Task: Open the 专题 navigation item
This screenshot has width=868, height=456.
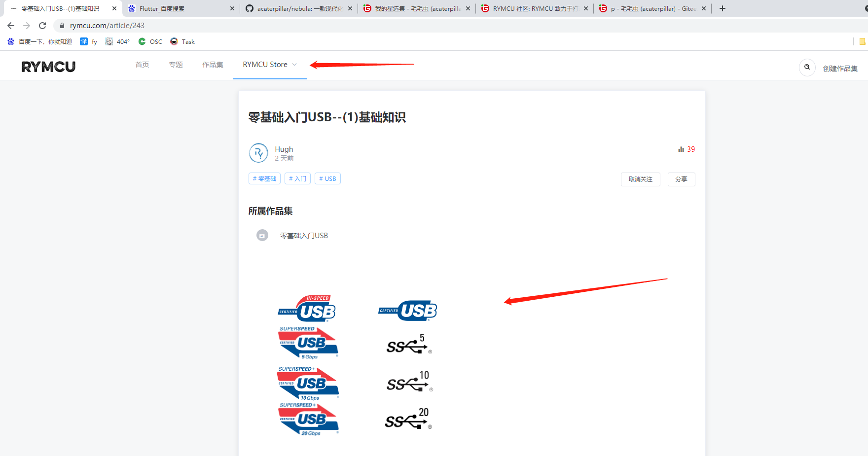Action: coord(176,65)
